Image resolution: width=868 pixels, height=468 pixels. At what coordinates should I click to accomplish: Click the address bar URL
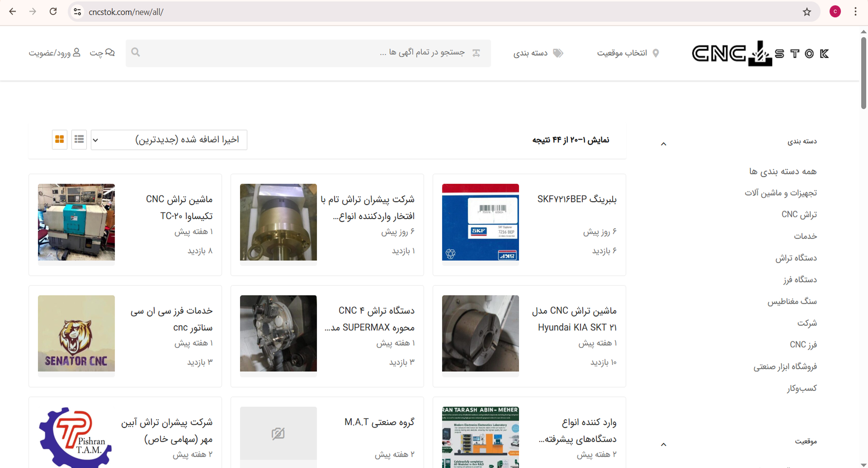coord(126,12)
